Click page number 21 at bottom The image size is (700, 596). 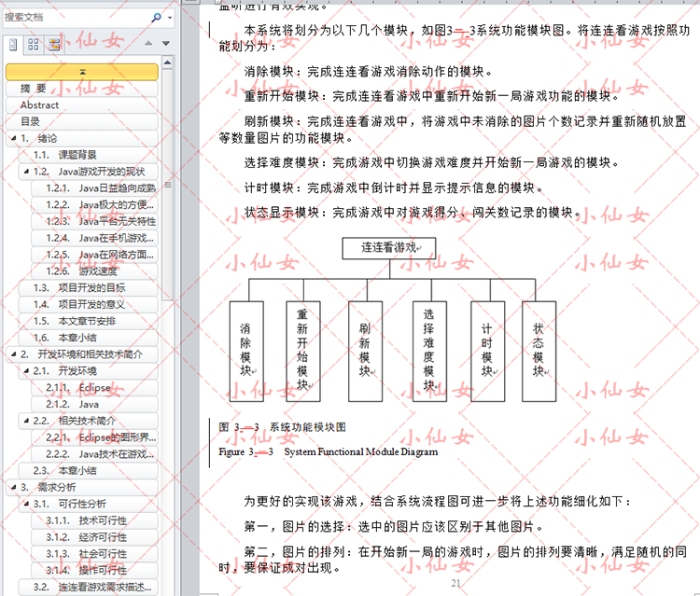click(455, 583)
